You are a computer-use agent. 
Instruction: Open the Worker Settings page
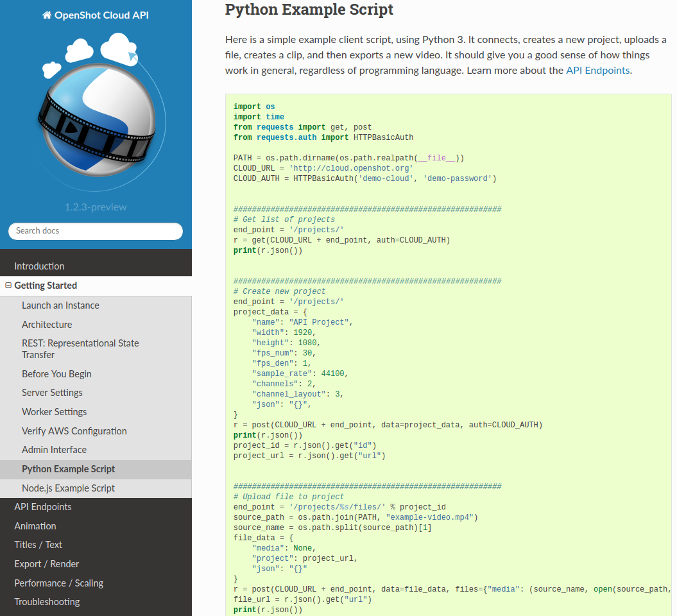coord(54,411)
